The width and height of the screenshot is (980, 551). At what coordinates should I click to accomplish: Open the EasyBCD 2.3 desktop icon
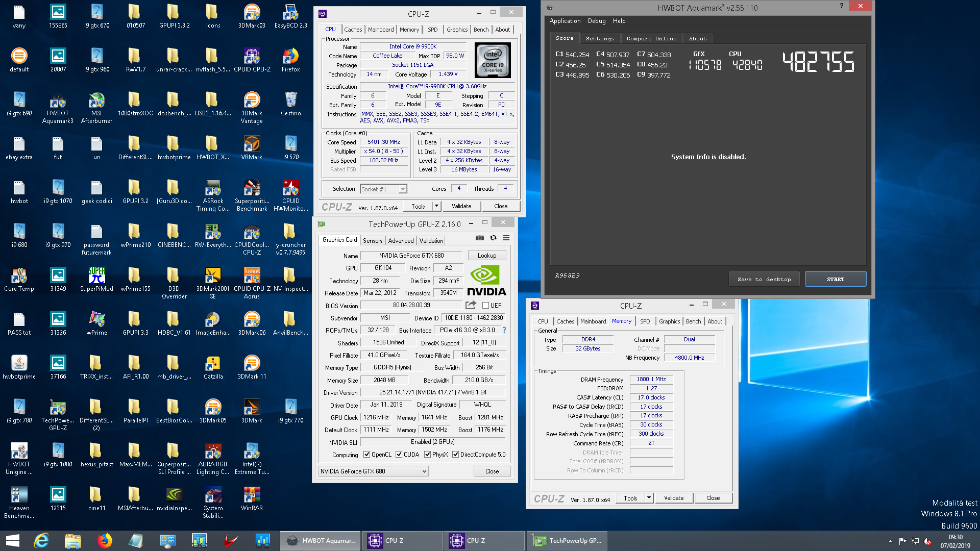pyautogui.click(x=290, y=17)
